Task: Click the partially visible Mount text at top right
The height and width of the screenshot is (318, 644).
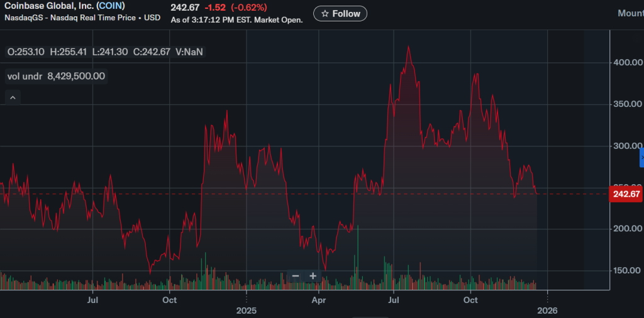Action: tap(630, 13)
